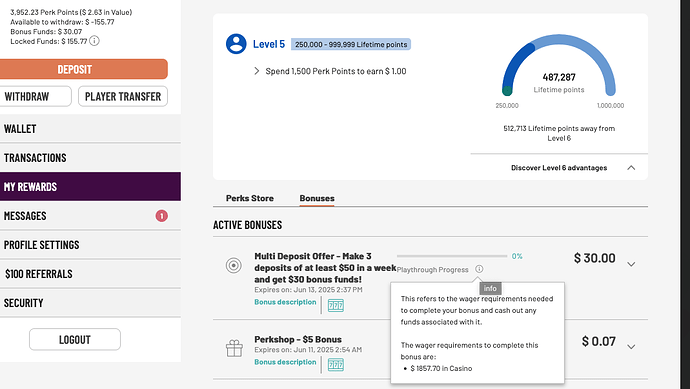
Task: Switch to the Perks Store tab
Action: 250,198
